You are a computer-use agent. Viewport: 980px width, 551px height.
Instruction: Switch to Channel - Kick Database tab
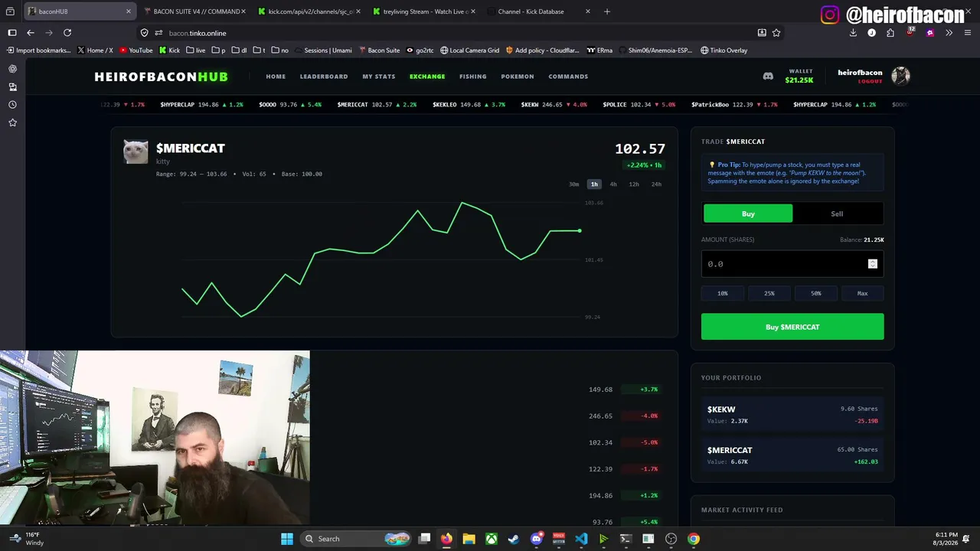pyautogui.click(x=538, y=11)
